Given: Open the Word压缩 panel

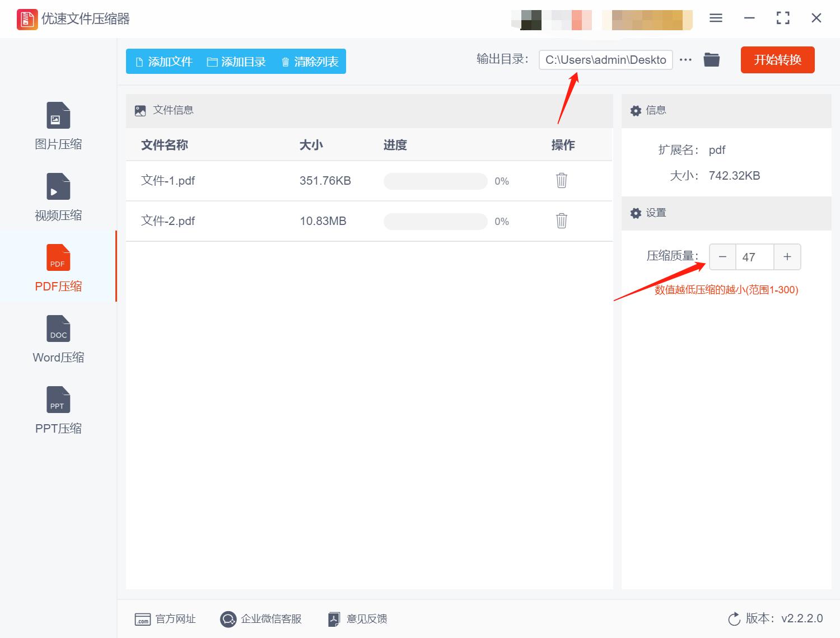Looking at the screenshot, I should pos(58,339).
